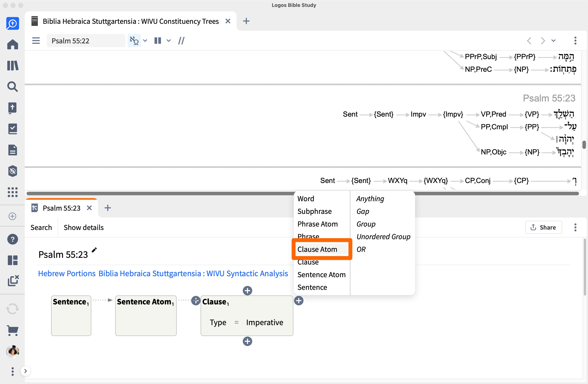Screen dimensions: 588x384
Task: Open the shield-shaped sidebar icon
Action: pos(13,171)
